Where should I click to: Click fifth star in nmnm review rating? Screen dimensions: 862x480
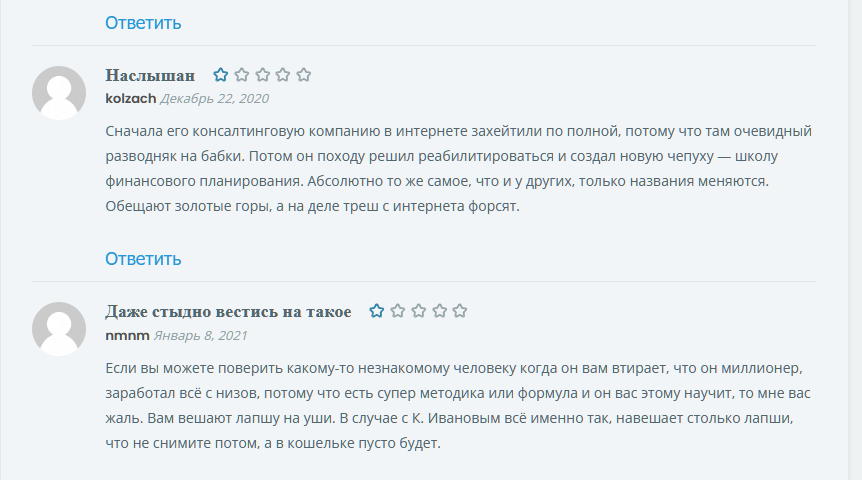[x=460, y=311]
